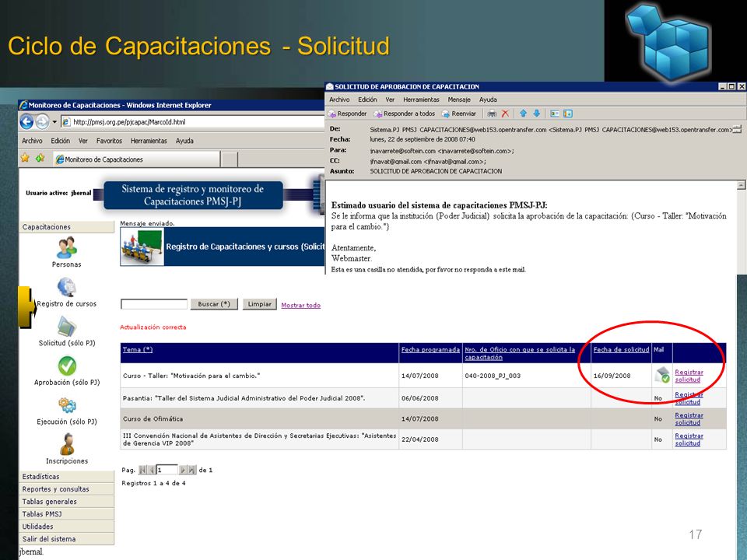Click Registrar solicitud for the III Convención row
The height and width of the screenshot is (560, 747).
(x=689, y=439)
